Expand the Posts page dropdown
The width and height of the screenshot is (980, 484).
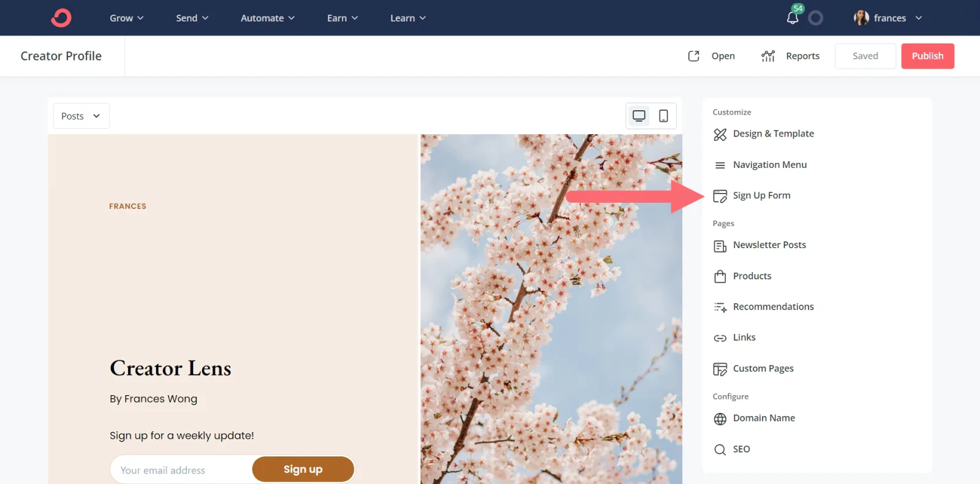(81, 116)
